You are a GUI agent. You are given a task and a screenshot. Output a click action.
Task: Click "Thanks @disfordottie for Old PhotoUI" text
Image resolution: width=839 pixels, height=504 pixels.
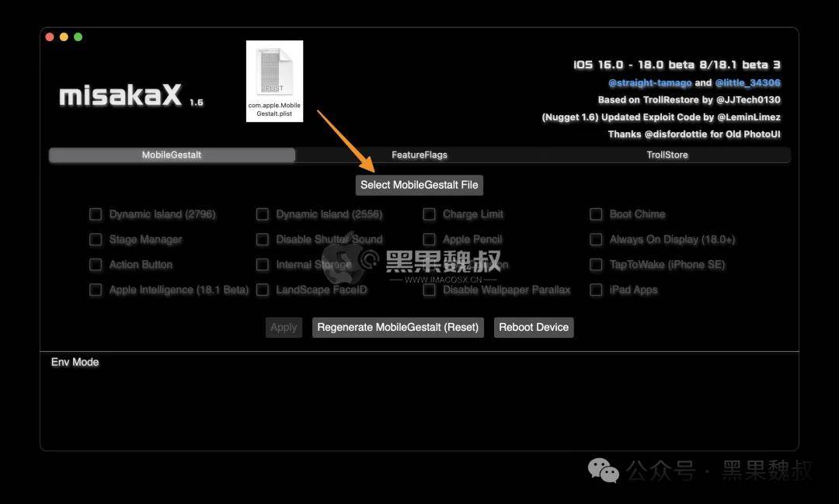695,134
